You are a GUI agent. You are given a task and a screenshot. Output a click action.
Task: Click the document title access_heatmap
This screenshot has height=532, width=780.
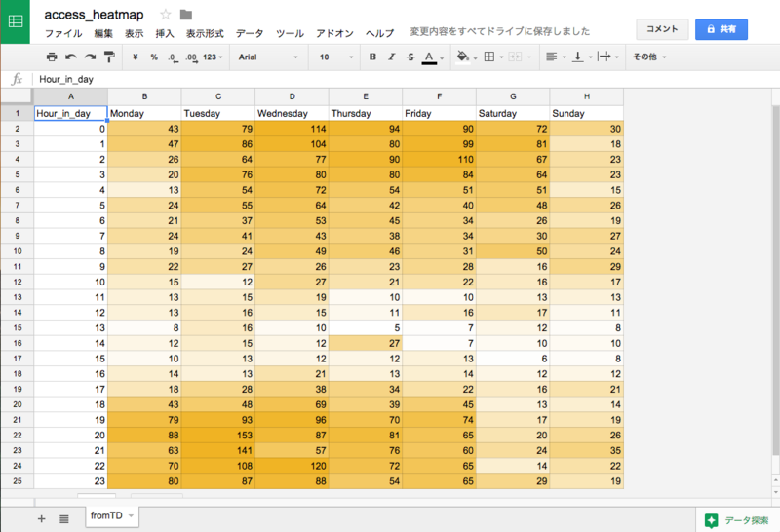94,15
